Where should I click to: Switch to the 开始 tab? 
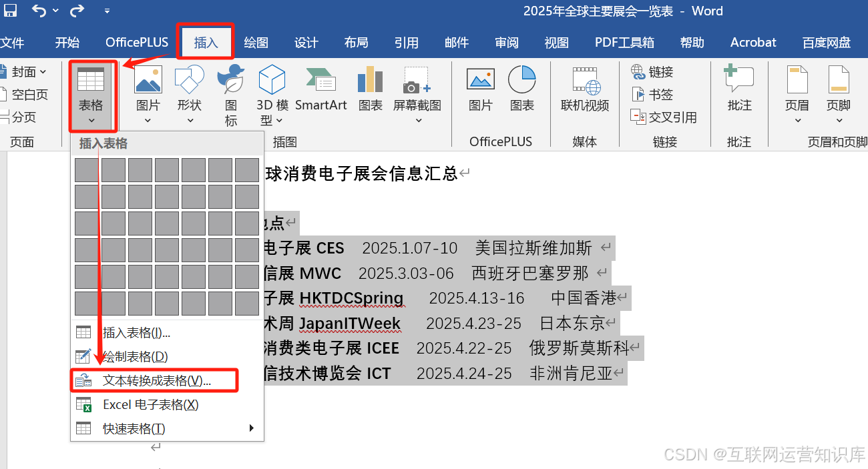[x=67, y=43]
